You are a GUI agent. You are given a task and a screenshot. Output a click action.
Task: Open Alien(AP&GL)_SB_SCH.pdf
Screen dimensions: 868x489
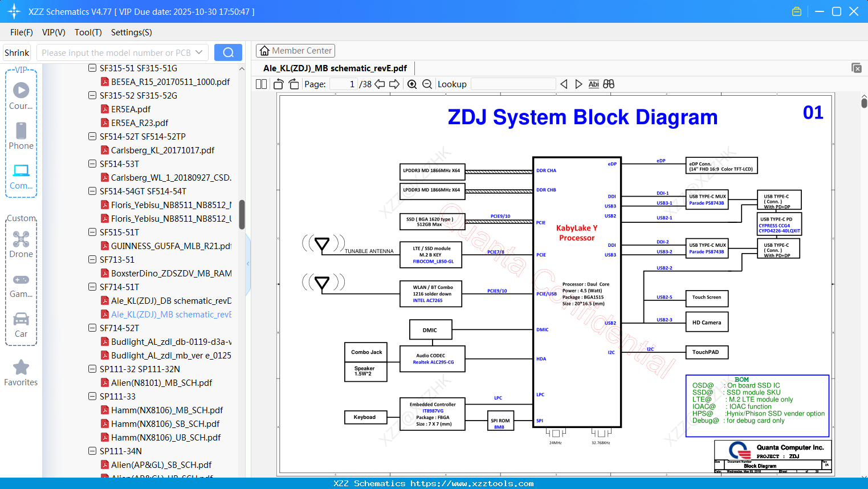click(x=161, y=464)
